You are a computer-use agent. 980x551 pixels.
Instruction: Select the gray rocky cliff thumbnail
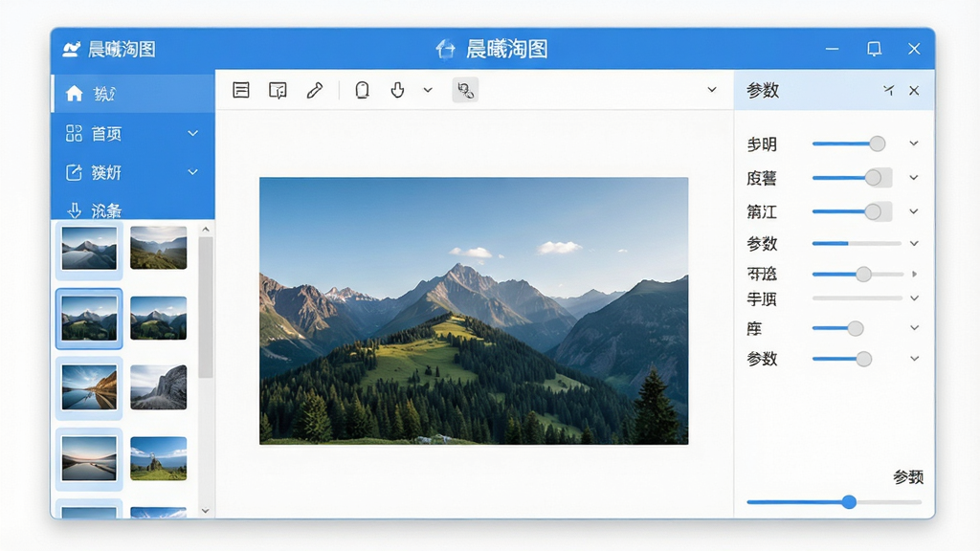[x=158, y=387]
